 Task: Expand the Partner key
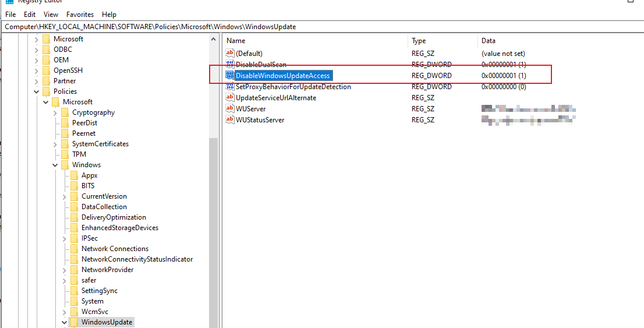click(36, 81)
